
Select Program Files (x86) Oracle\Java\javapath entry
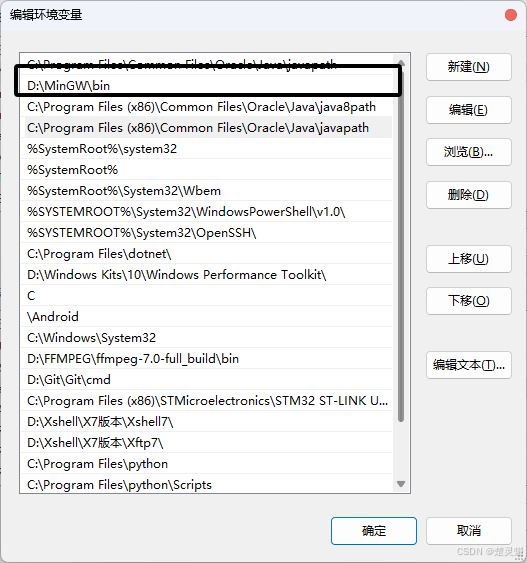[206, 128]
